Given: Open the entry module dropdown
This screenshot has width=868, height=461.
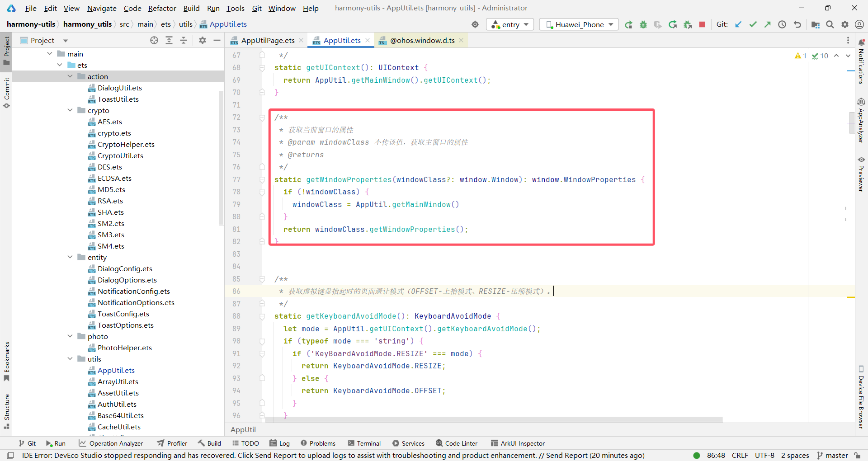Looking at the screenshot, I should 510,24.
